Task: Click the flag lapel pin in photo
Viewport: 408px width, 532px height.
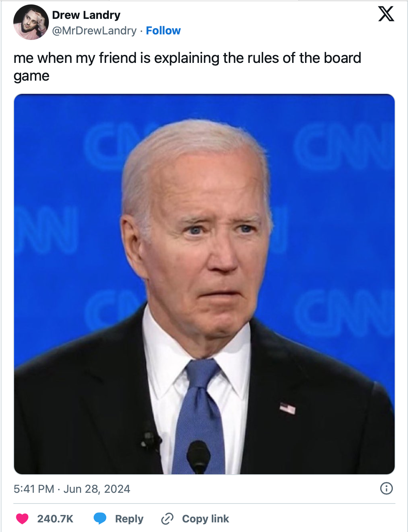Action: (x=288, y=408)
